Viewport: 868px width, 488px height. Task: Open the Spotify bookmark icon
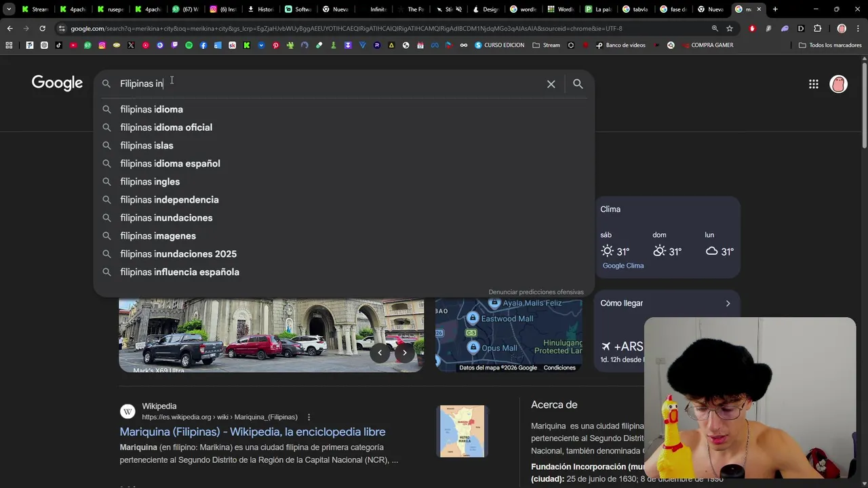[x=189, y=45]
